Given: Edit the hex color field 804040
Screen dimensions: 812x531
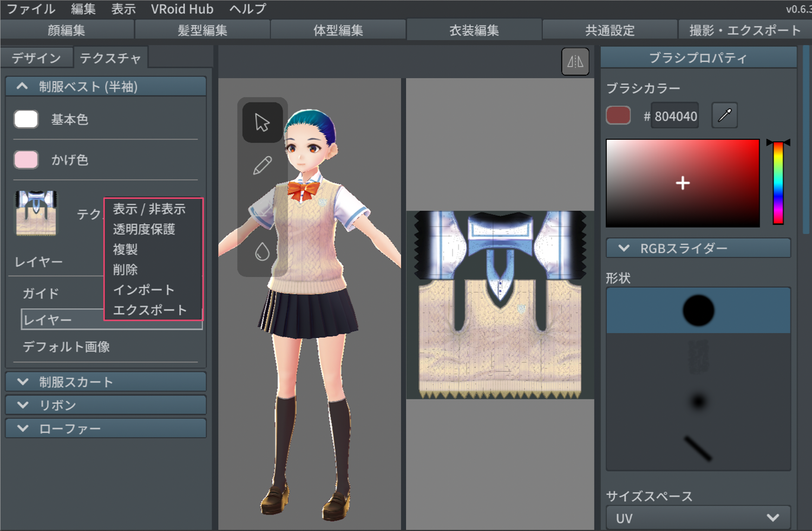Looking at the screenshot, I should [675, 116].
